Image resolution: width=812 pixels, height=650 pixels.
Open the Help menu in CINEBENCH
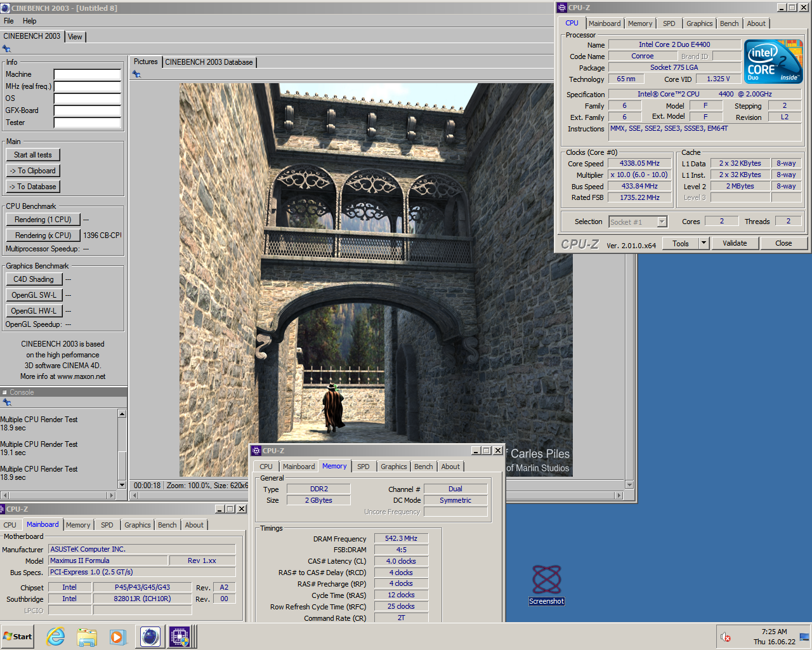click(30, 21)
